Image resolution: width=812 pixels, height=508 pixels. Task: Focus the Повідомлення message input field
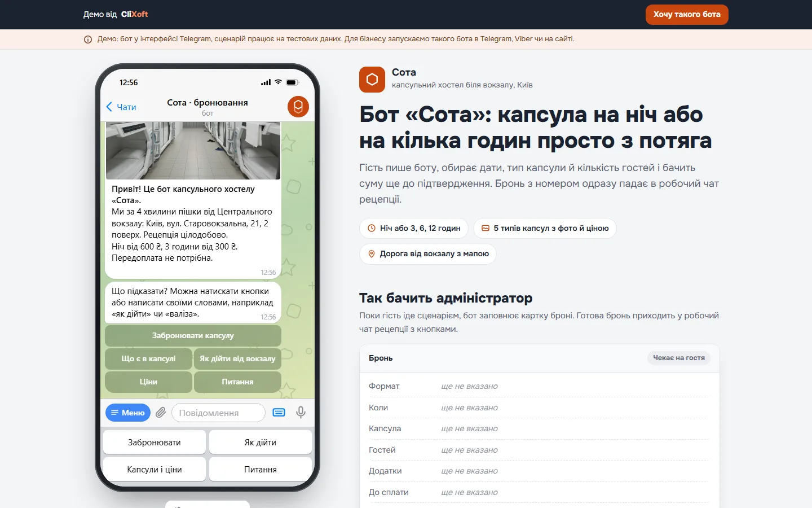tap(218, 413)
